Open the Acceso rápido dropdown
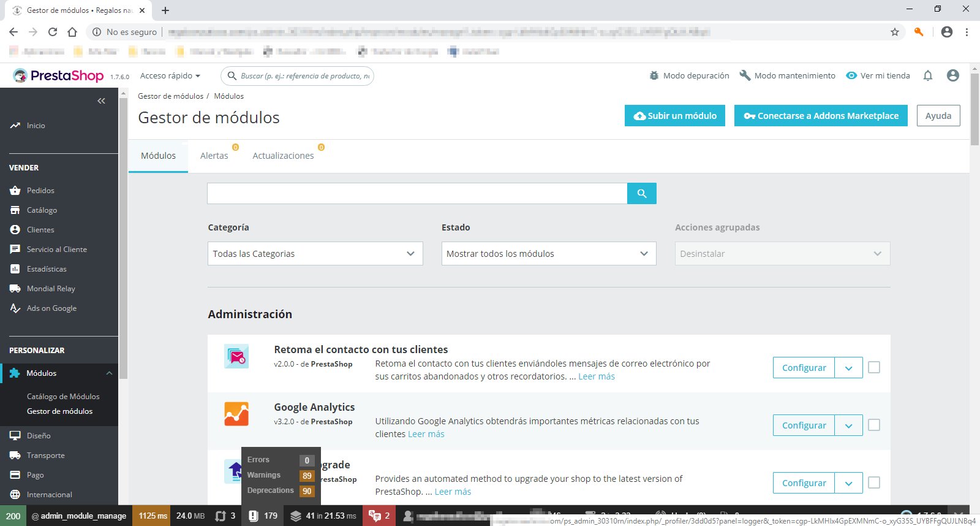This screenshot has width=980, height=526. click(x=170, y=75)
